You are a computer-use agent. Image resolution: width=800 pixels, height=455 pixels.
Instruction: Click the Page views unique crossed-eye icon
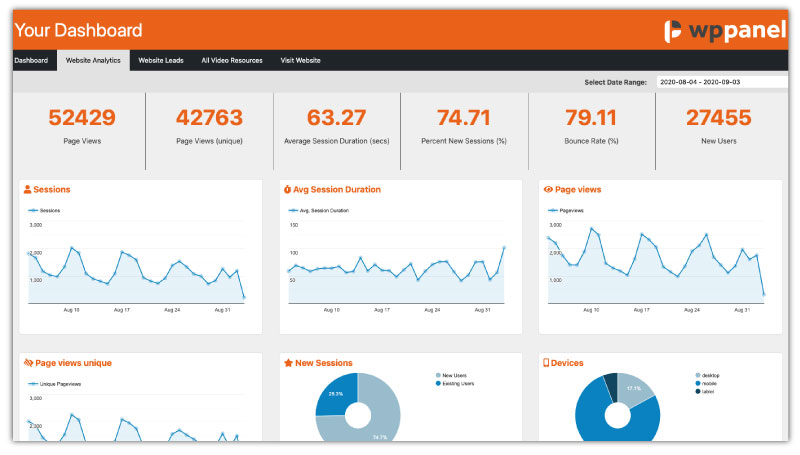click(29, 363)
